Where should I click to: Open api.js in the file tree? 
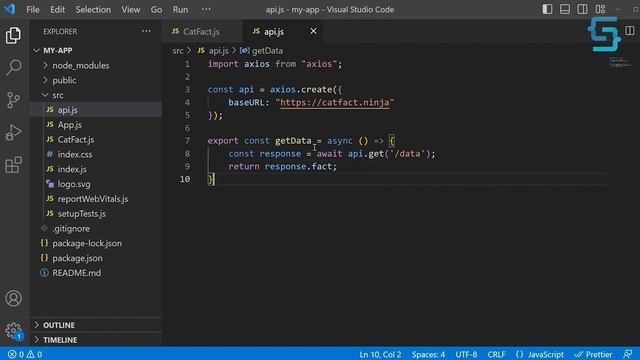96,110
